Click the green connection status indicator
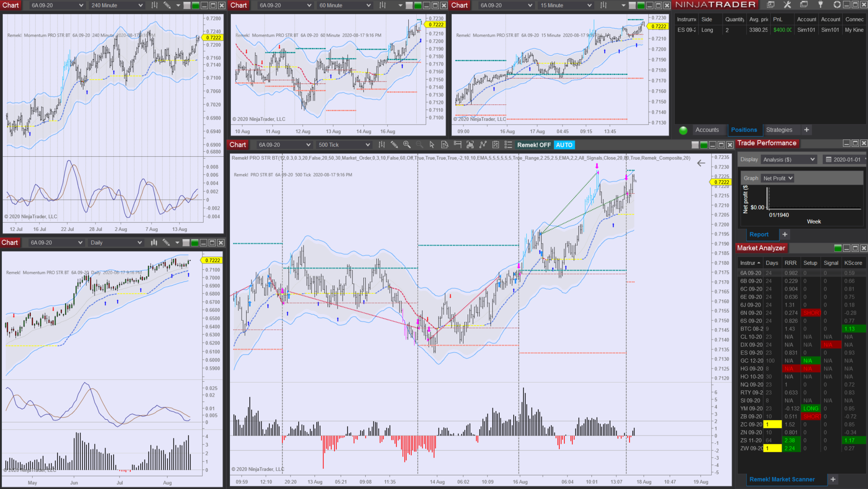The height and width of the screenshot is (489, 868). click(683, 130)
